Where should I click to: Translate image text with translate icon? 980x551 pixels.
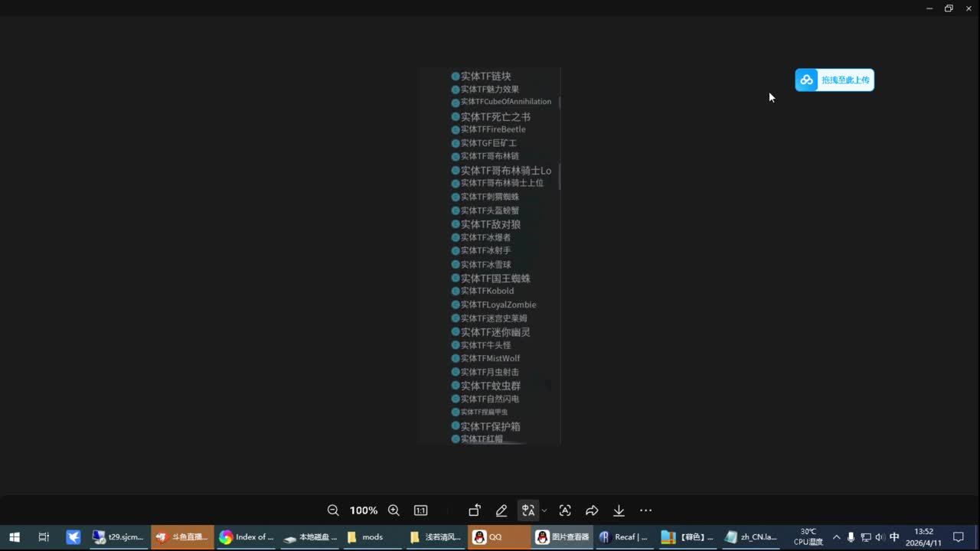coord(528,510)
